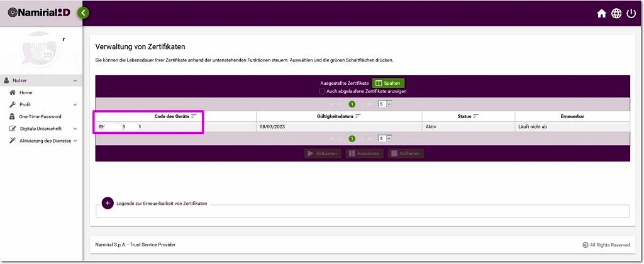Click the Aussetzen button
The width and height of the screenshot is (644, 264).
(x=365, y=153)
